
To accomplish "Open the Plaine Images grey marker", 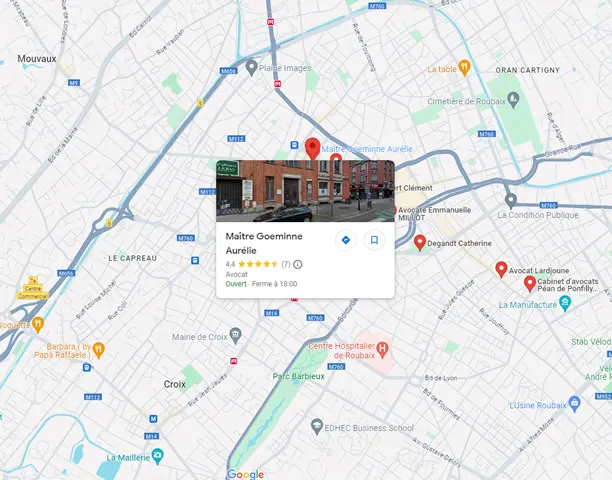I will pos(252,68).
